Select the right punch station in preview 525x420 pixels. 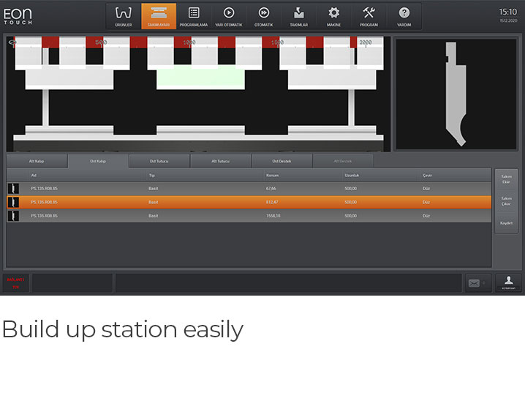pyautogui.click(x=332, y=78)
